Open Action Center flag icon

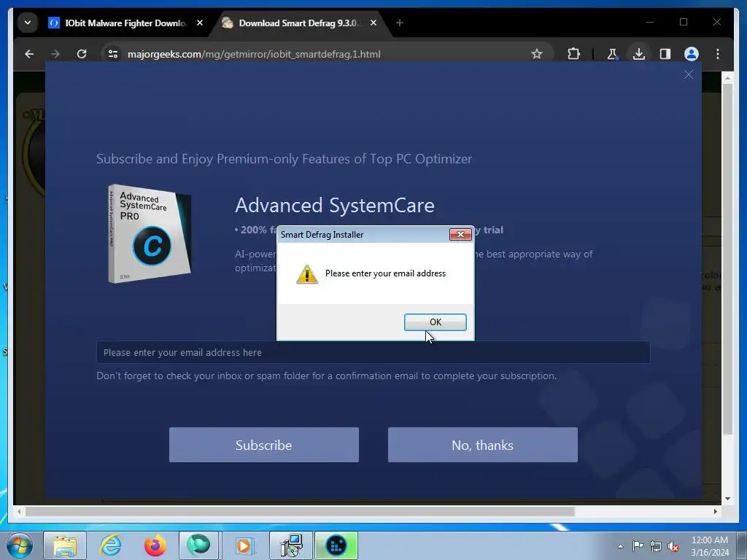(x=638, y=546)
